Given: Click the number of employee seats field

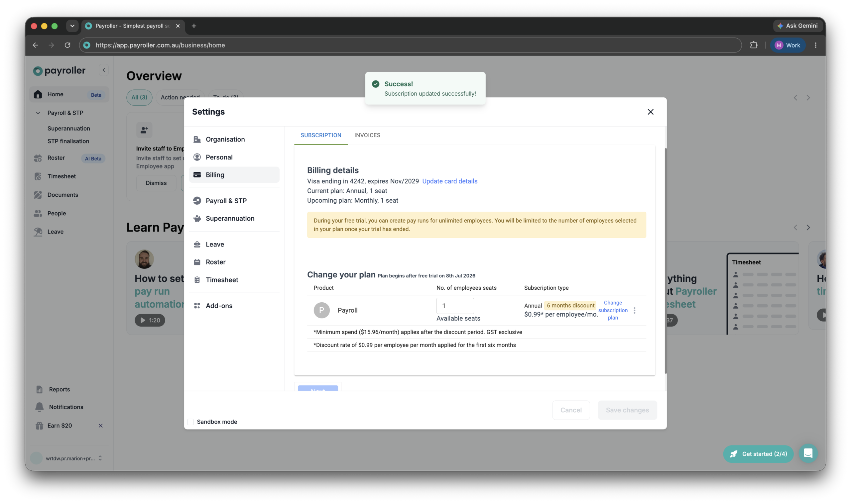Looking at the screenshot, I should 454,306.
